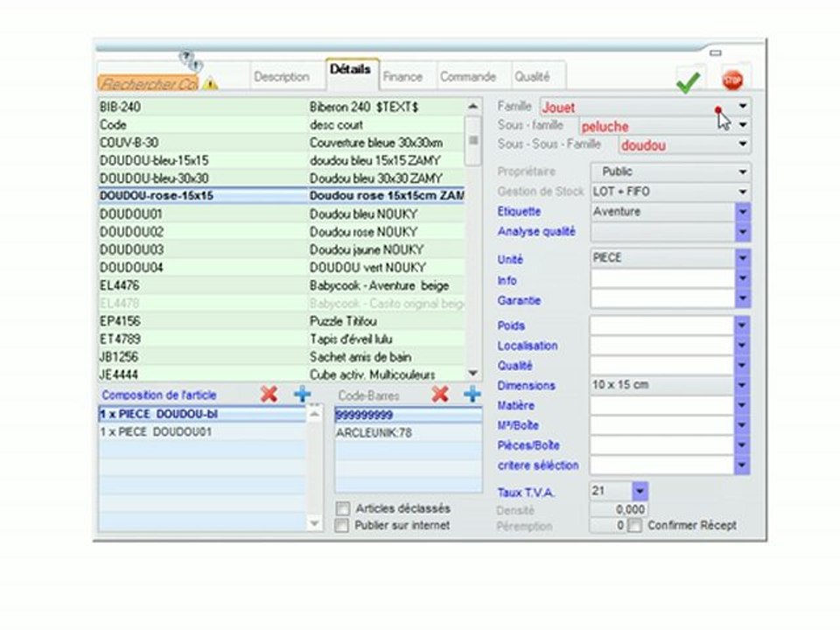Screen dimensions: 840x630
Task: Click the green checkmark validate icon
Action: (x=689, y=82)
